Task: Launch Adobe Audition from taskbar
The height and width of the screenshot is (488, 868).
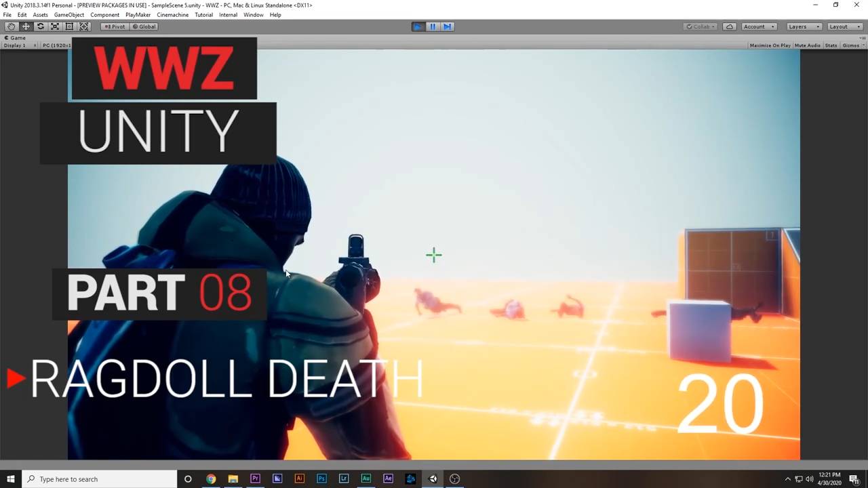Action: tap(366, 479)
